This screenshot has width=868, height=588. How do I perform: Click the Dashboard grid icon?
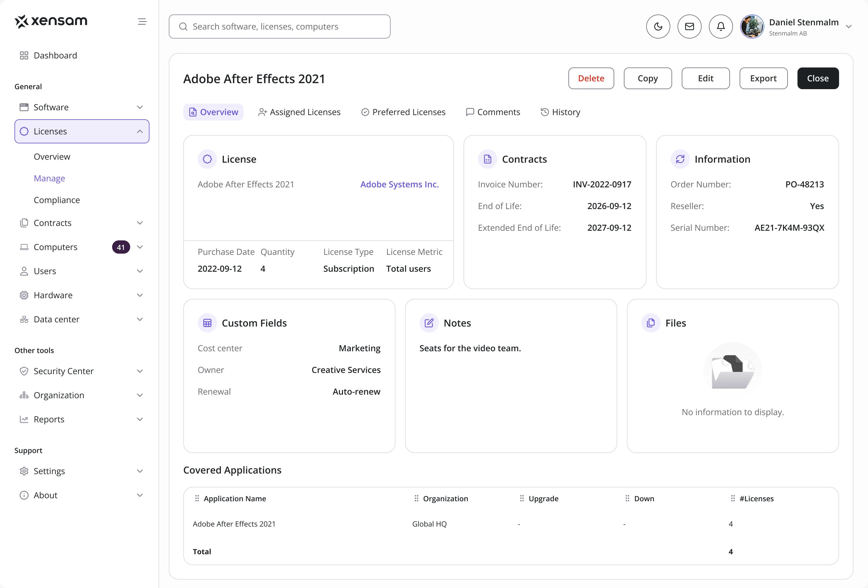[x=24, y=55]
